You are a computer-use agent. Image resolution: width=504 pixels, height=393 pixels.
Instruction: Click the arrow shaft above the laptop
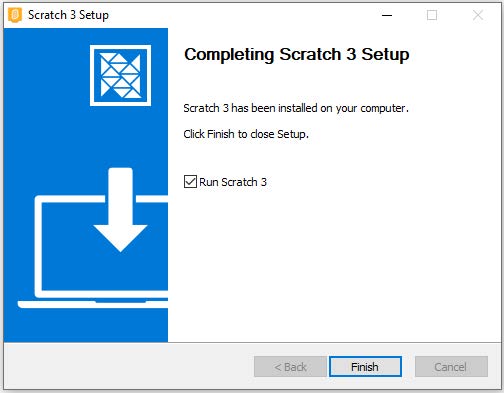click(x=120, y=197)
